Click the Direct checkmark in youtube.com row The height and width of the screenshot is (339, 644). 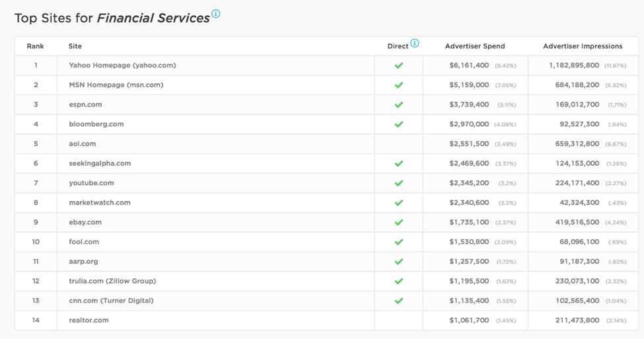click(x=398, y=183)
